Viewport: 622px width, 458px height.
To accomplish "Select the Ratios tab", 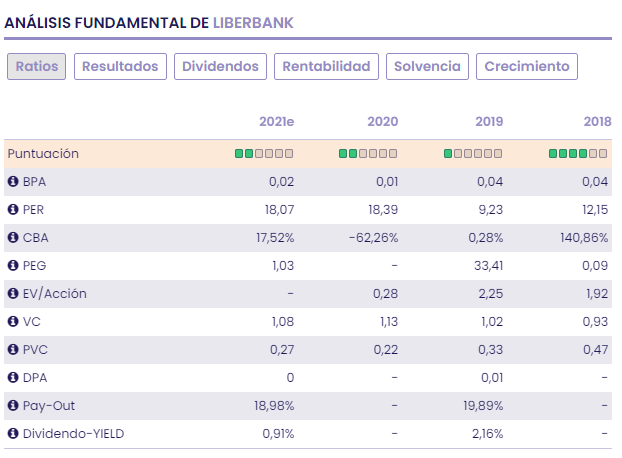I will [x=37, y=67].
